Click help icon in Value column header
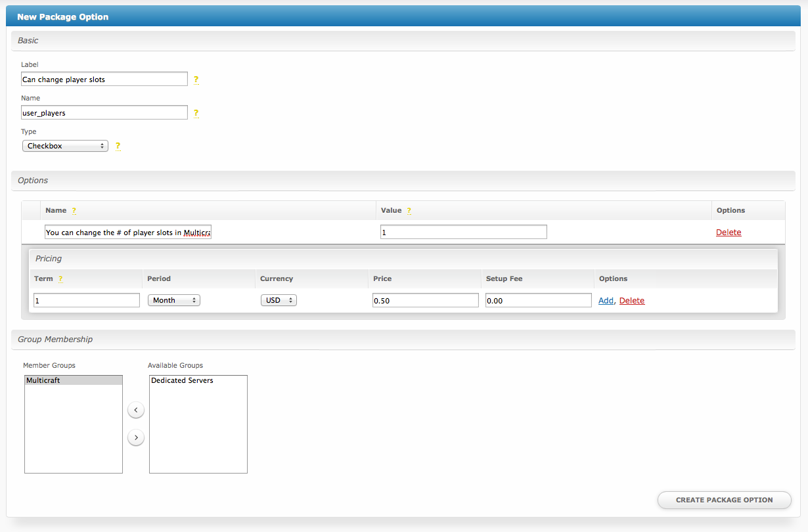The height and width of the screenshot is (532, 808). point(409,211)
